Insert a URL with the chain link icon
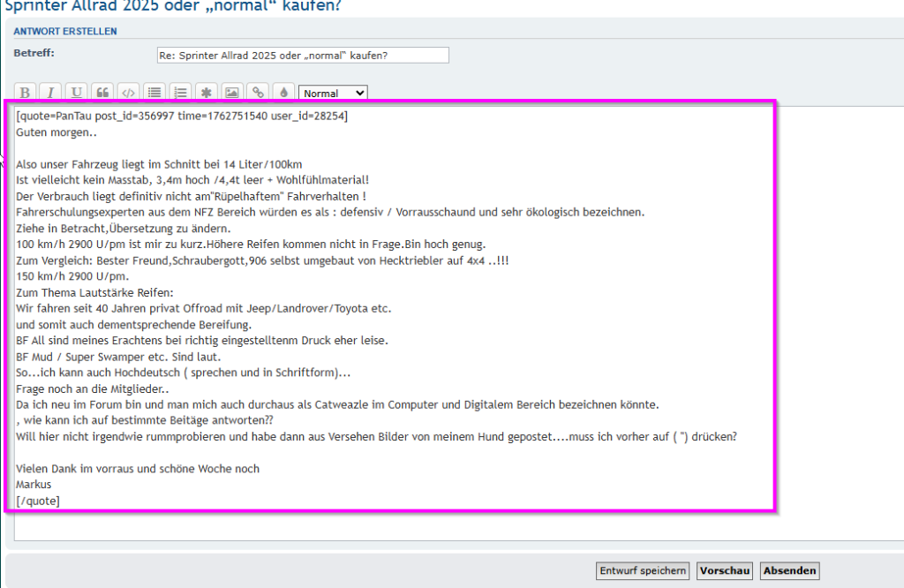Viewport: 904px width, 588px height. (258, 93)
